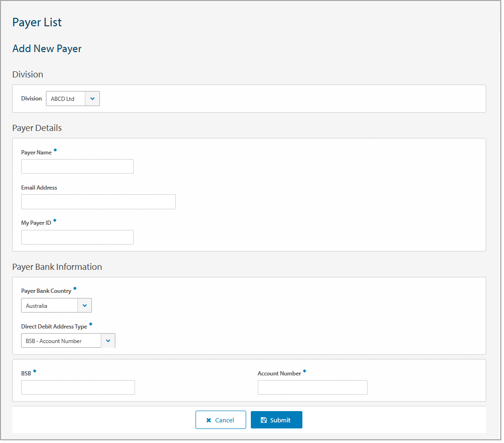Click the Email Address field label

click(39, 188)
